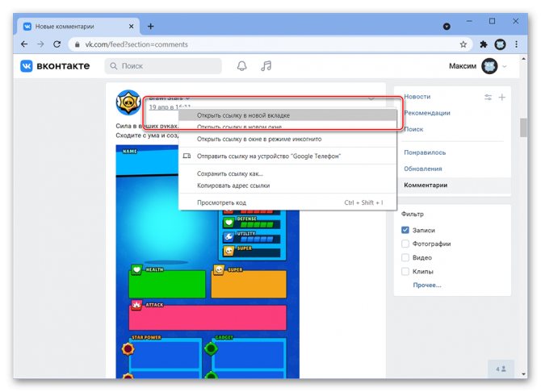Check the "Клипы" filter checkbox
541x392 pixels.
click(x=405, y=271)
